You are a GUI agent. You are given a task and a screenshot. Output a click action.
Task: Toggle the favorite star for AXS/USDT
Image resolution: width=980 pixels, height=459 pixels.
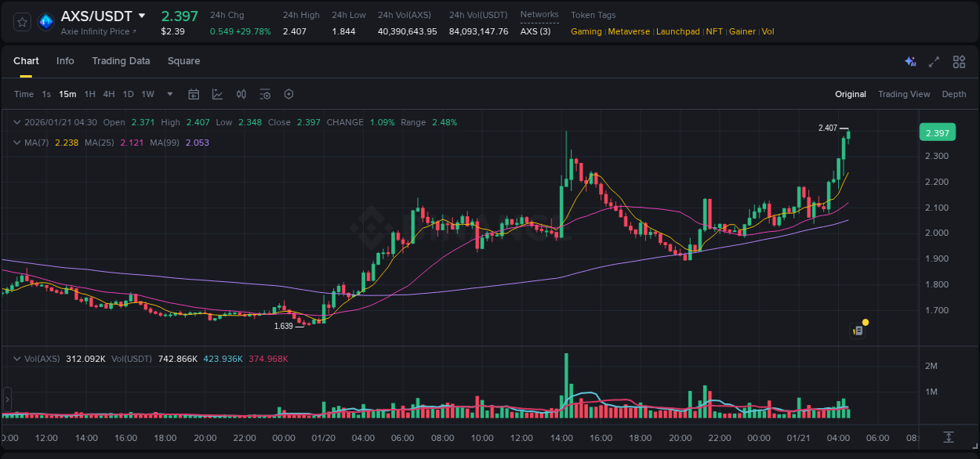pyautogui.click(x=23, y=22)
